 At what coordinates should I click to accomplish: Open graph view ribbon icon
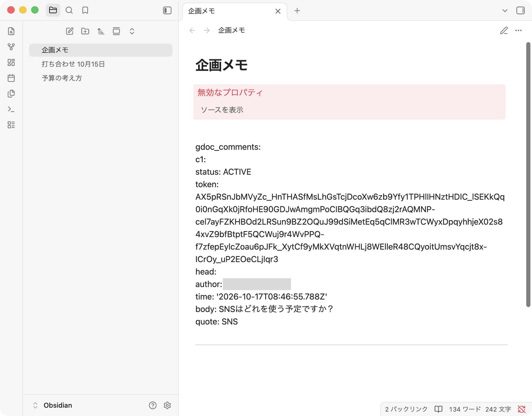coord(11,47)
